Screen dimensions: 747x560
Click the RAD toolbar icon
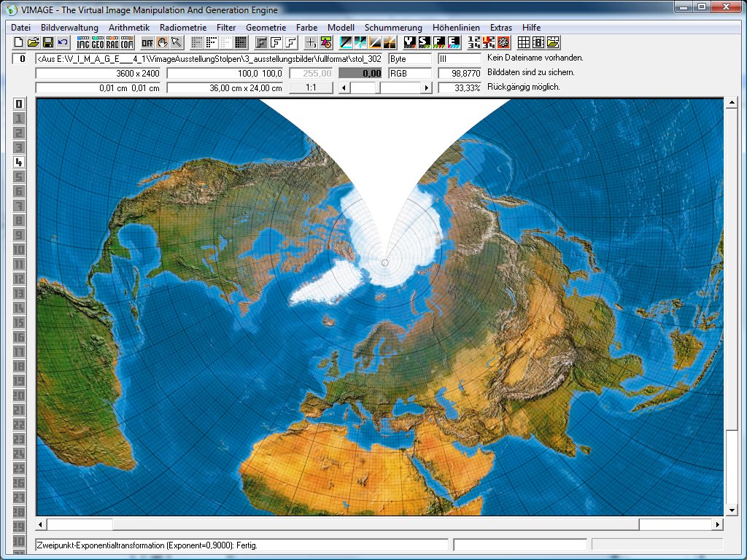point(112,42)
